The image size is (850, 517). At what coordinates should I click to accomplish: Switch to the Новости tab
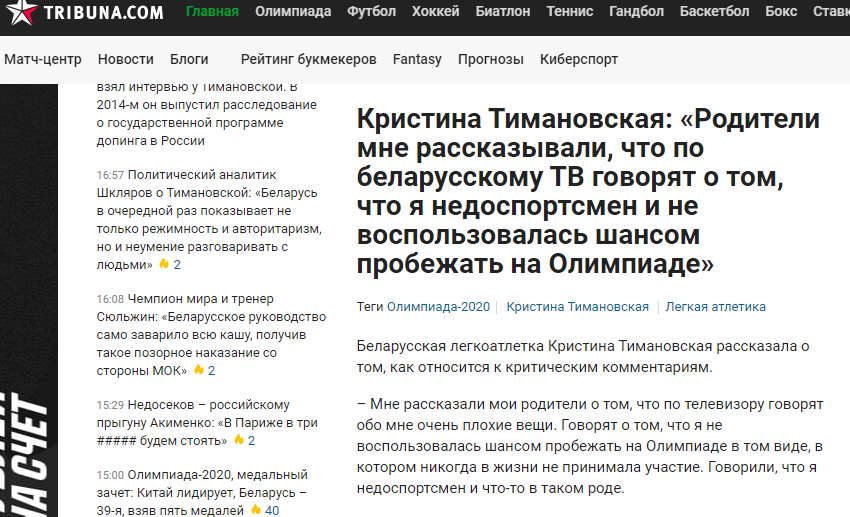pyautogui.click(x=126, y=59)
